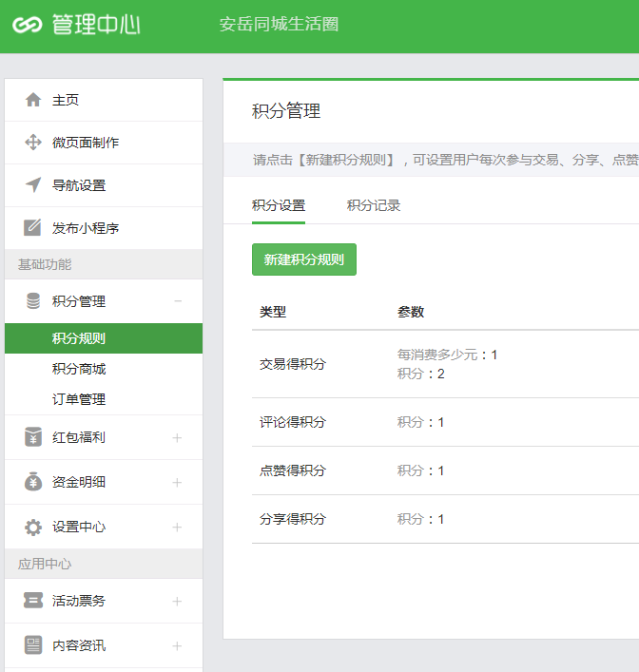Click the red envelope icon for 红包福利
The width and height of the screenshot is (639, 672).
tap(33, 437)
